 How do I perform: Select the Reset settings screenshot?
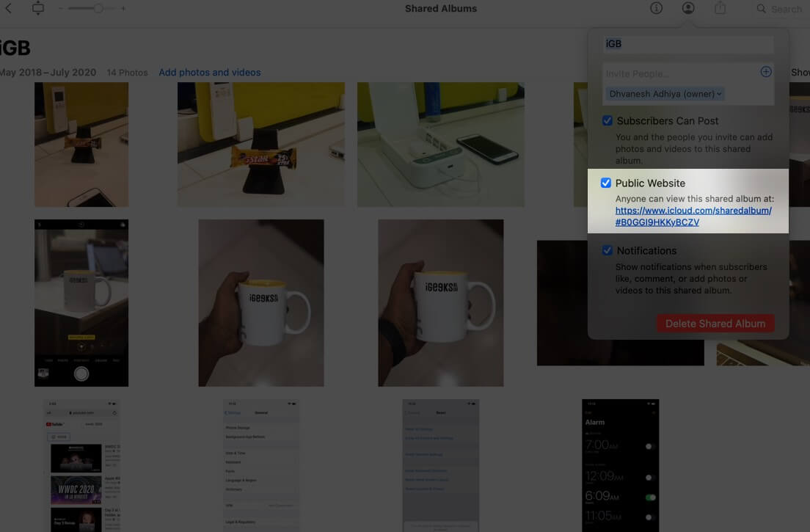coord(441,465)
